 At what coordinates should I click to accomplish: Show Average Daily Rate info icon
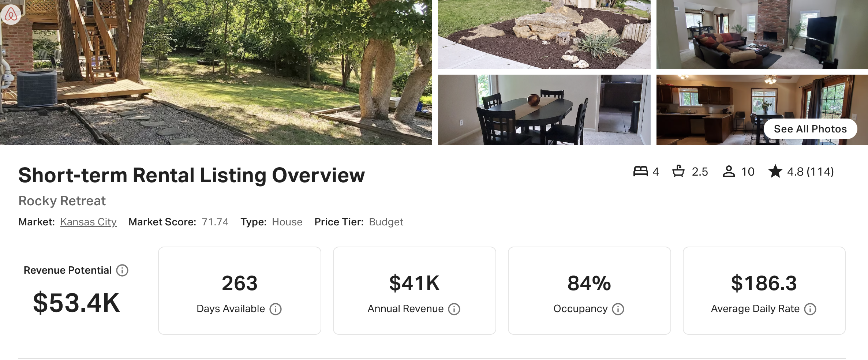pyautogui.click(x=810, y=309)
